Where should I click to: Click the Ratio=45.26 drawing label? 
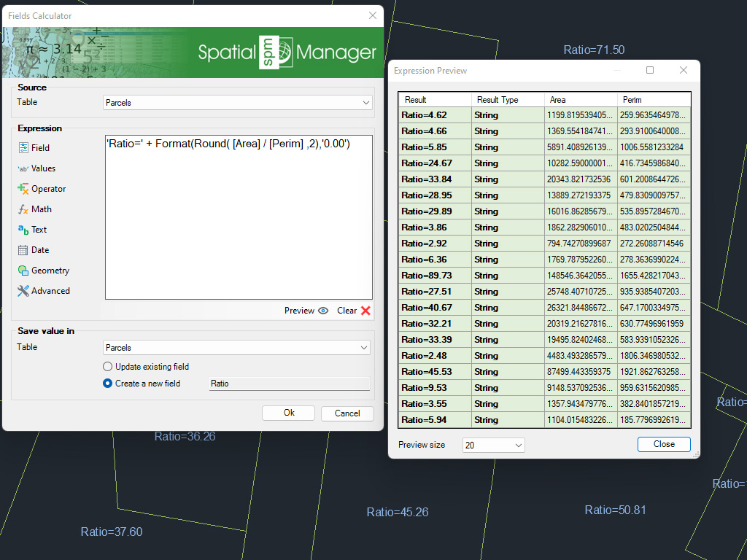coord(398,513)
